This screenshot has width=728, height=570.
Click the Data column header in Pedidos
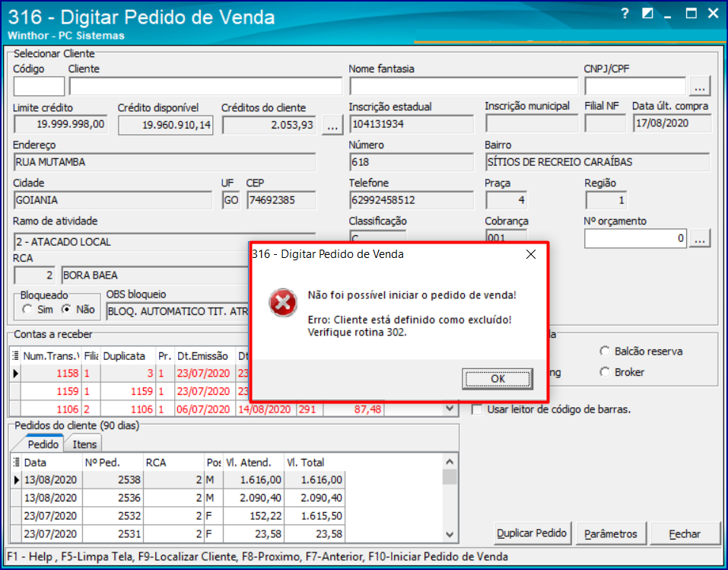[x=52, y=462]
